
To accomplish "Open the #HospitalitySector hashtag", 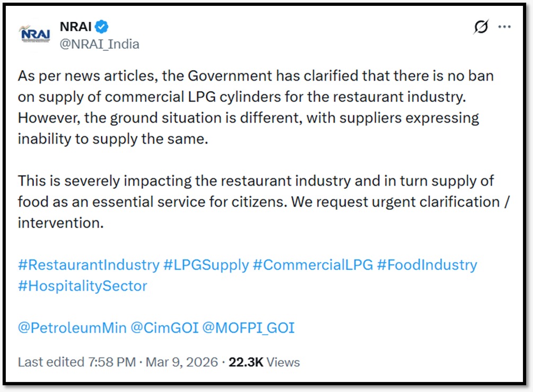I will pos(83,286).
